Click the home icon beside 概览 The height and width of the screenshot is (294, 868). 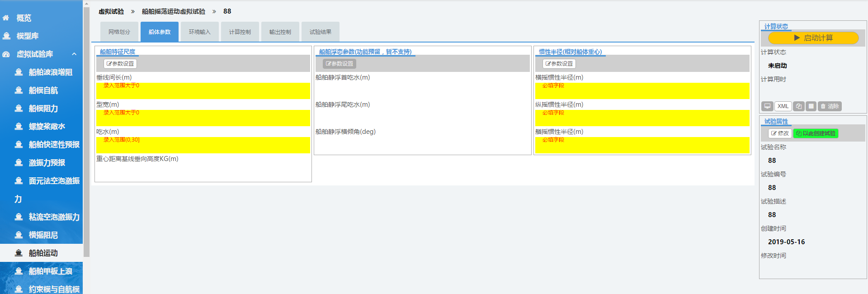(6, 18)
